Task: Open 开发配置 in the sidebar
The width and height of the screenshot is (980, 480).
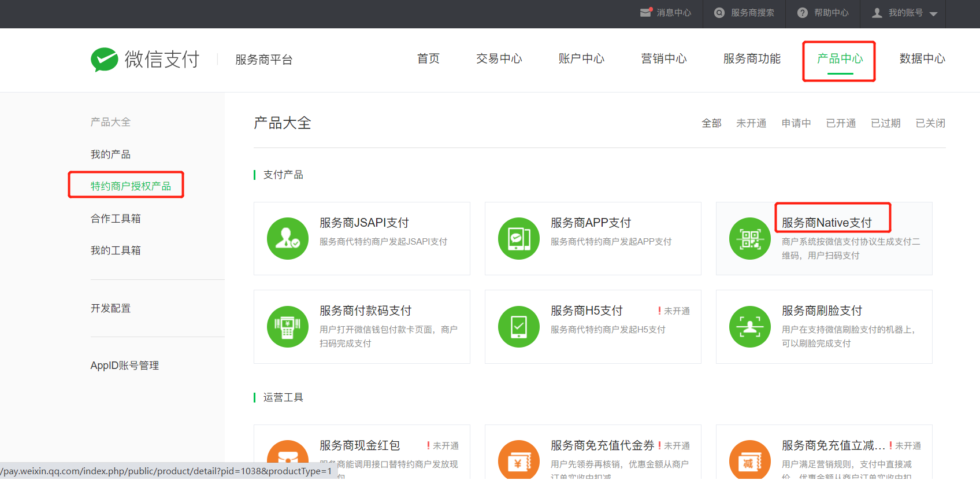Action: (x=110, y=308)
